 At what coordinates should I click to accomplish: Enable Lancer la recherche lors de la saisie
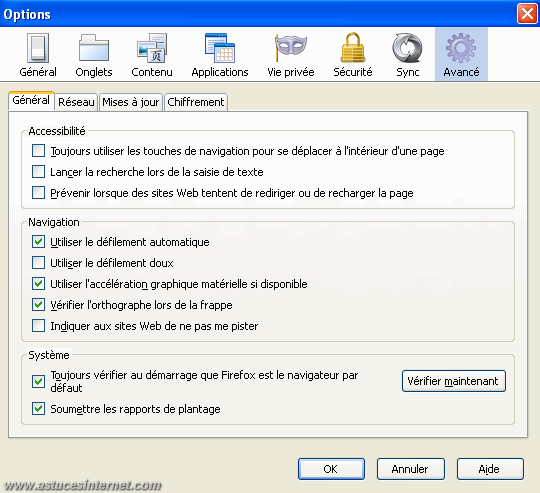[38, 171]
